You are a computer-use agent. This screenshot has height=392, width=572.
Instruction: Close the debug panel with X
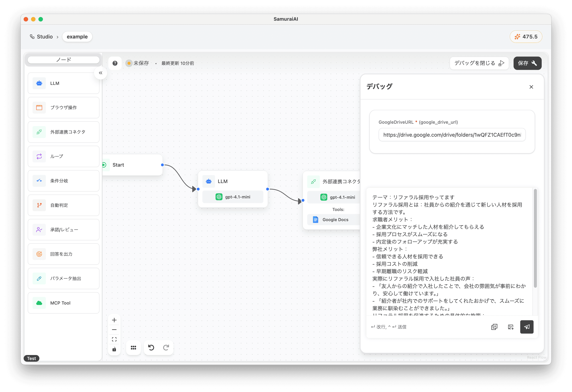[531, 87]
